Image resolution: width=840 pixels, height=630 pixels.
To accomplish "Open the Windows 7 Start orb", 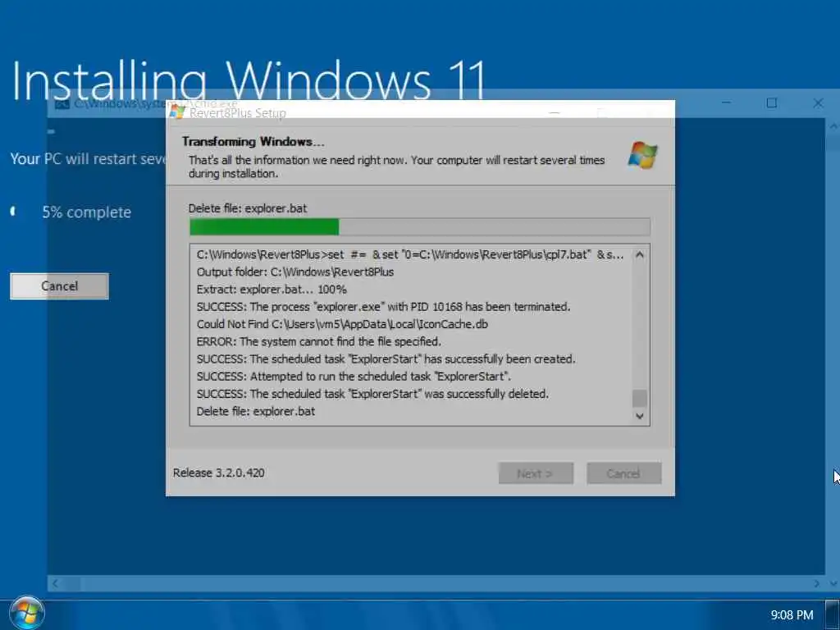I will (27, 614).
